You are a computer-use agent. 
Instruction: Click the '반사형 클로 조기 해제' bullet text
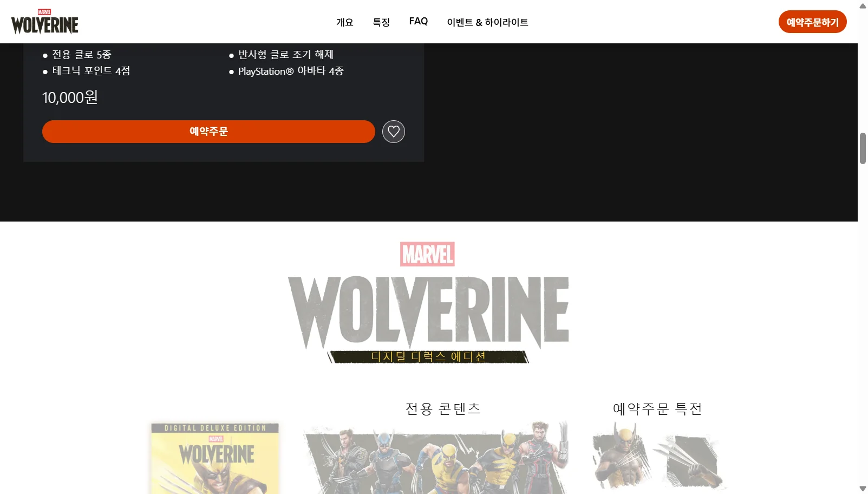[x=286, y=55]
